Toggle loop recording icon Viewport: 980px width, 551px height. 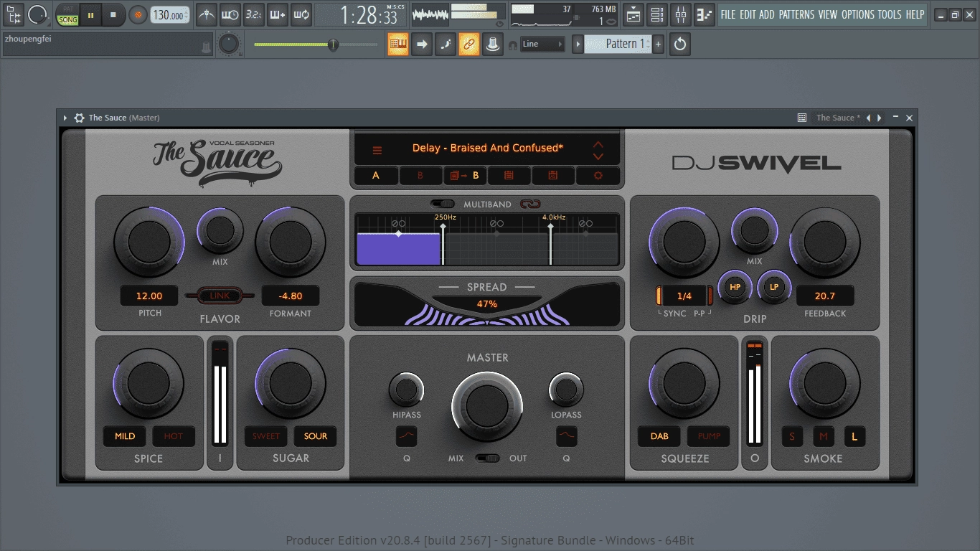coord(301,14)
